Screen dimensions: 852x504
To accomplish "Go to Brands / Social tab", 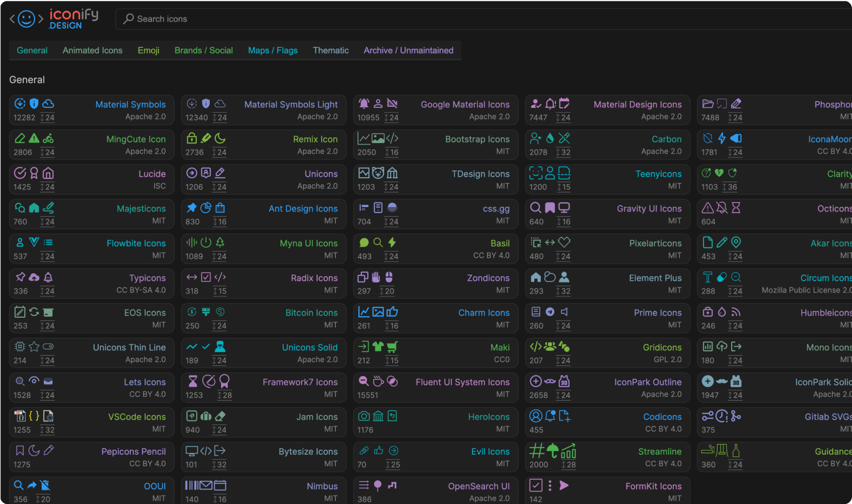I will click(x=204, y=50).
